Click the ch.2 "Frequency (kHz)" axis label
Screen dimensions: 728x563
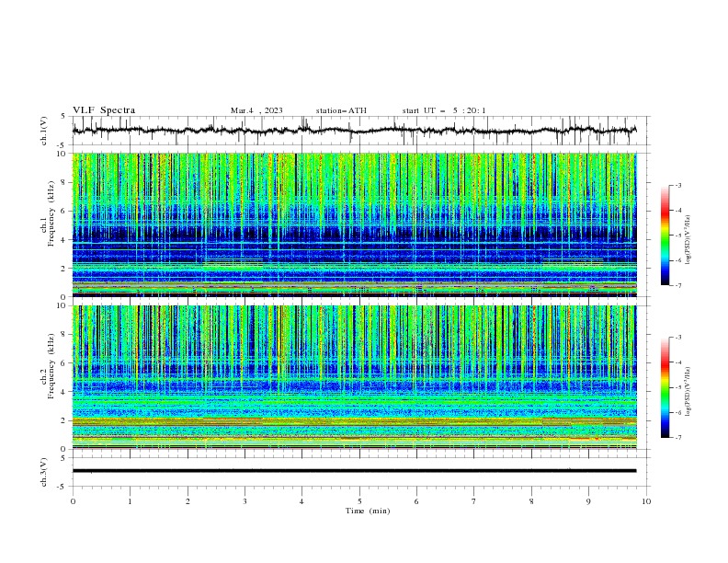point(51,365)
